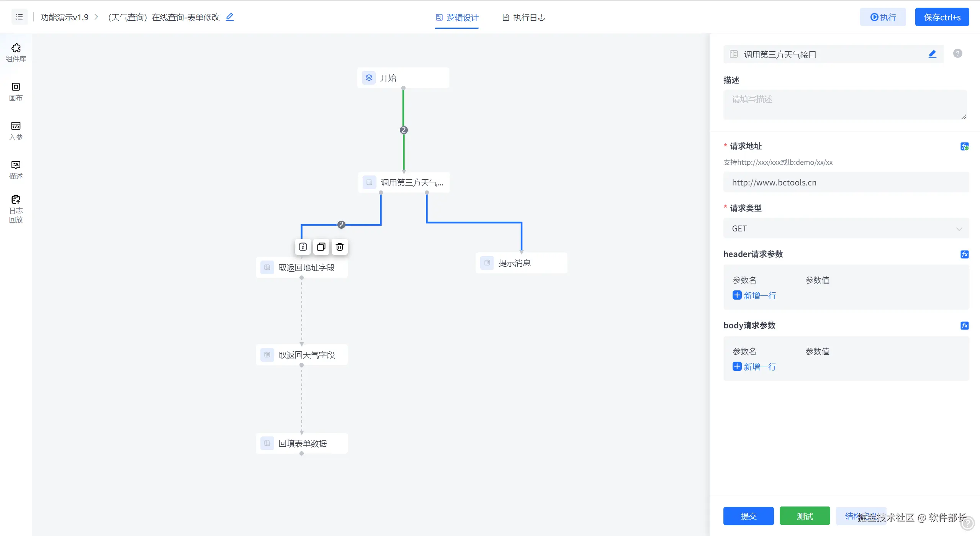Toggle the fx expression mode for 请求地址

click(964, 146)
